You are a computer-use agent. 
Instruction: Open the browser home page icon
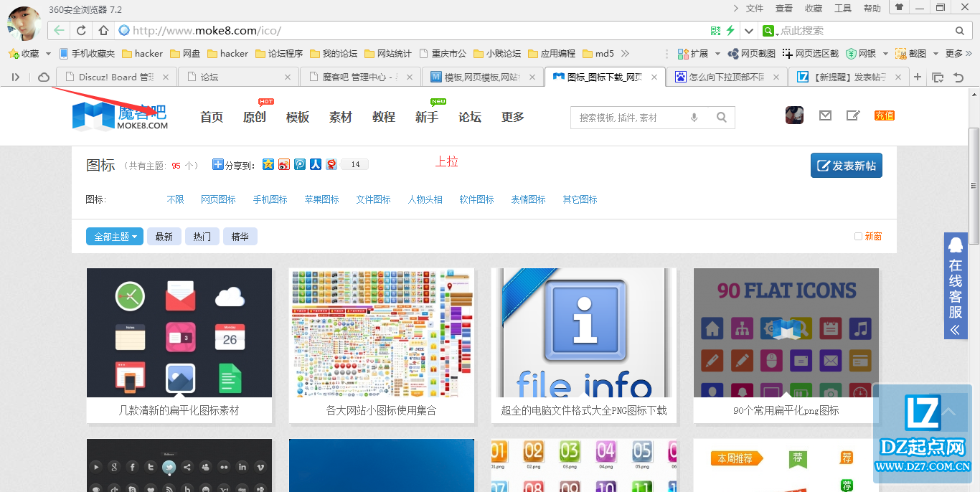103,31
